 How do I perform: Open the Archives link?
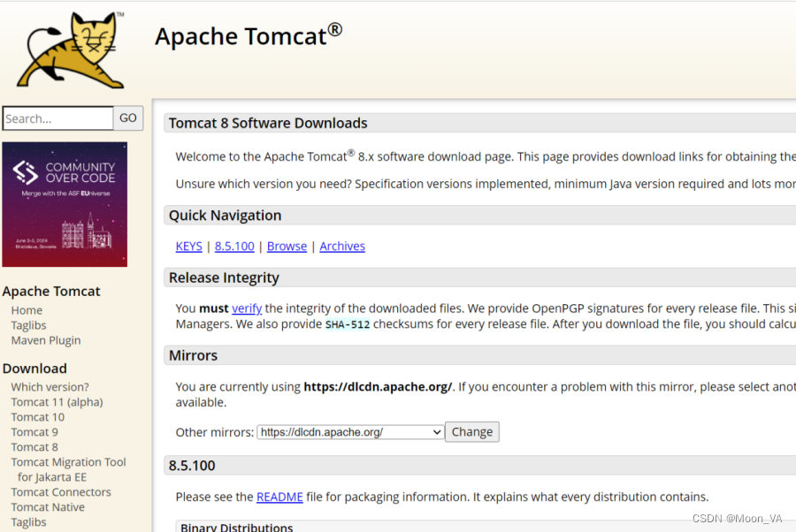tap(342, 247)
